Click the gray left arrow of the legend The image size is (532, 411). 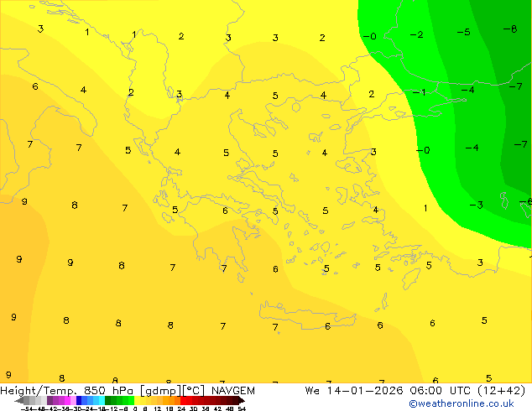(x=19, y=400)
